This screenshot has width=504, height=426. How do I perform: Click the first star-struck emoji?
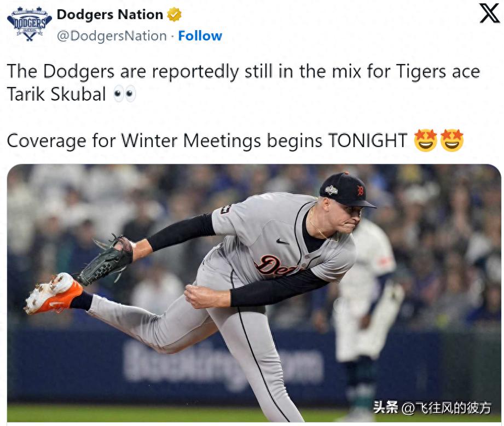[425, 140]
